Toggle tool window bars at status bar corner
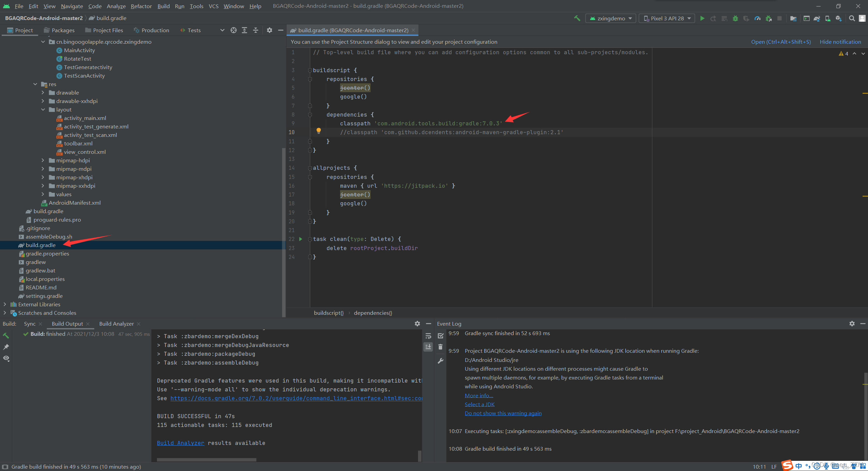The image size is (868, 471). tap(5, 467)
